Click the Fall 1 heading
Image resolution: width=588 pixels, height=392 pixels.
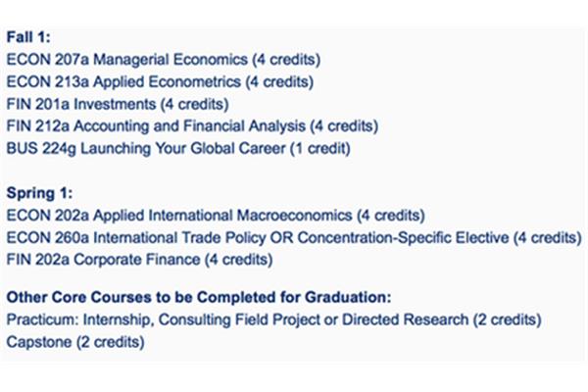pos(28,37)
